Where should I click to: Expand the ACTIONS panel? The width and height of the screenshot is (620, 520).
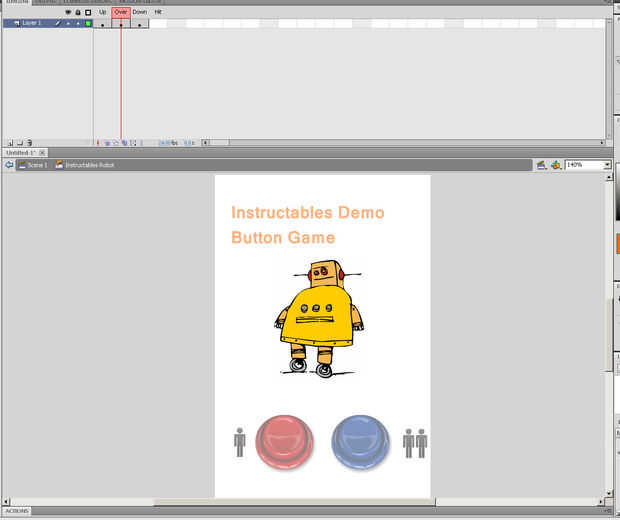tap(17, 510)
